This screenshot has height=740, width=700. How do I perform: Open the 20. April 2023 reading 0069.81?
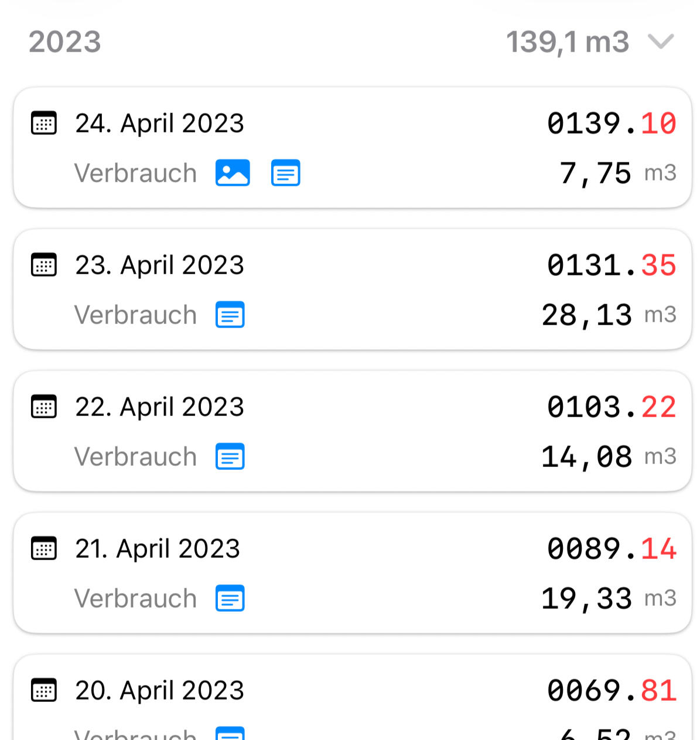[x=612, y=691]
